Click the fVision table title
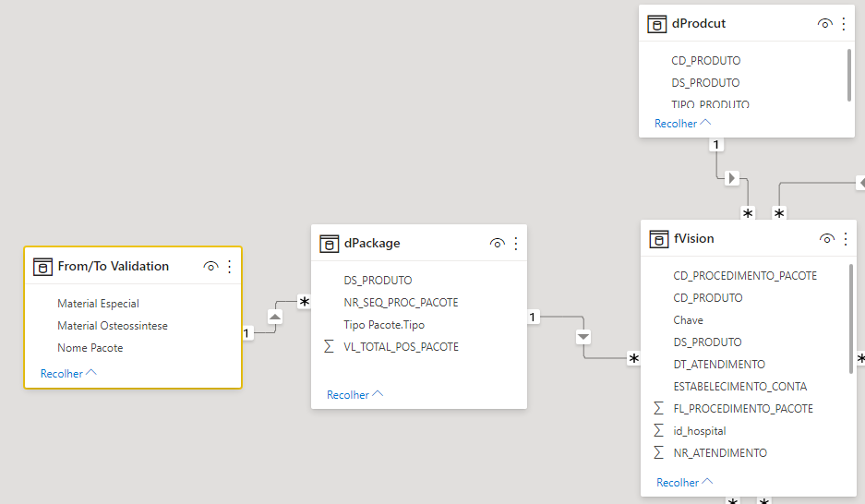 (x=693, y=239)
